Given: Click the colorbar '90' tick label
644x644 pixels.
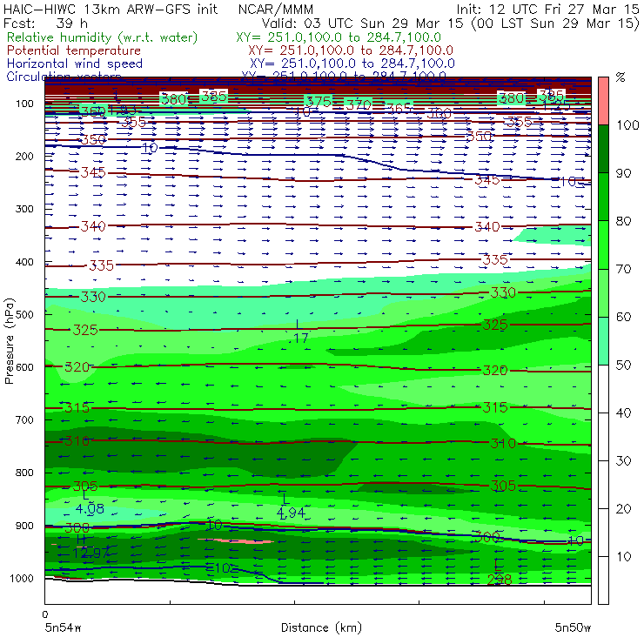Looking at the screenshot, I should click(x=624, y=173).
